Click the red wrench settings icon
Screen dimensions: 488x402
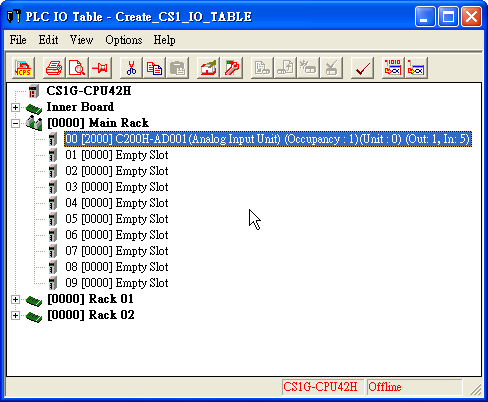click(232, 68)
